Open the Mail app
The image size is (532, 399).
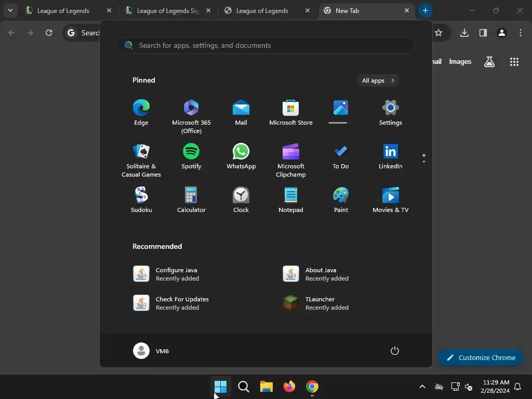[x=241, y=113]
